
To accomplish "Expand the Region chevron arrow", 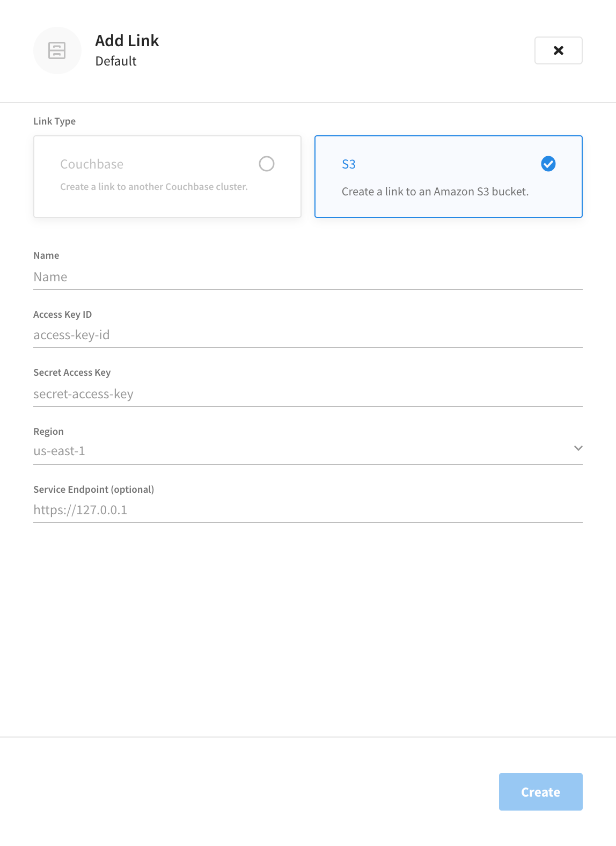I will pyautogui.click(x=578, y=448).
